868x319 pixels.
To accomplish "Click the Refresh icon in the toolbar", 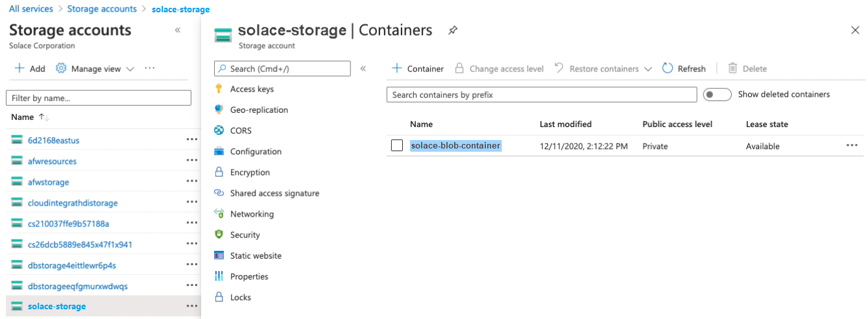I will [668, 68].
